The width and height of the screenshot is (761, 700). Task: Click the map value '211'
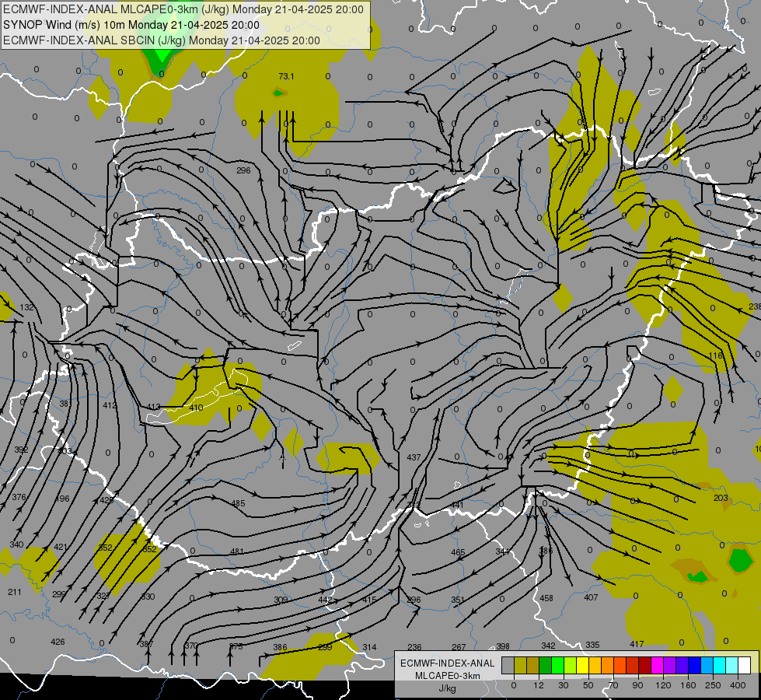(x=15, y=592)
